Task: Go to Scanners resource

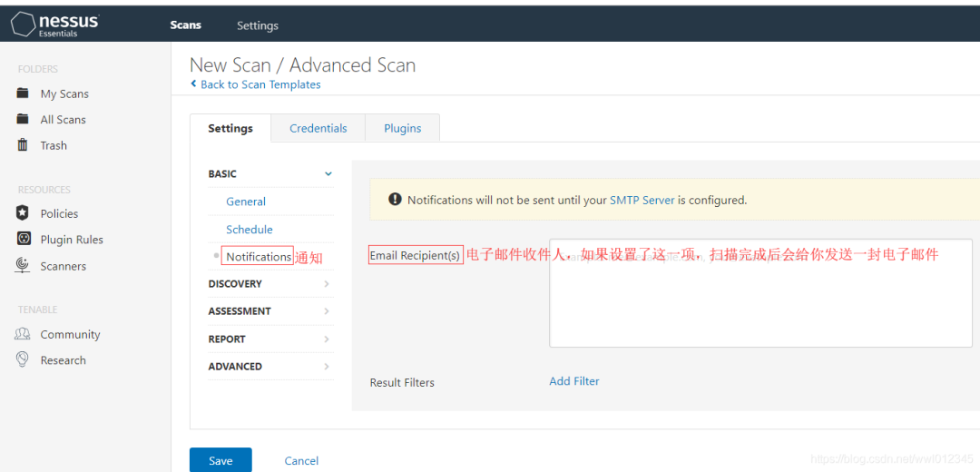Action: click(64, 266)
